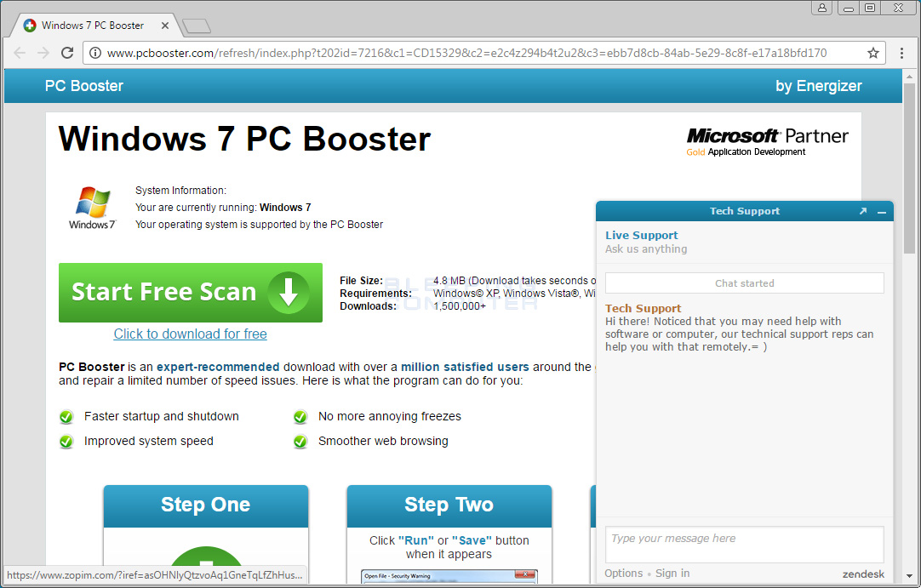Click the 'Chat started' status box

click(744, 283)
